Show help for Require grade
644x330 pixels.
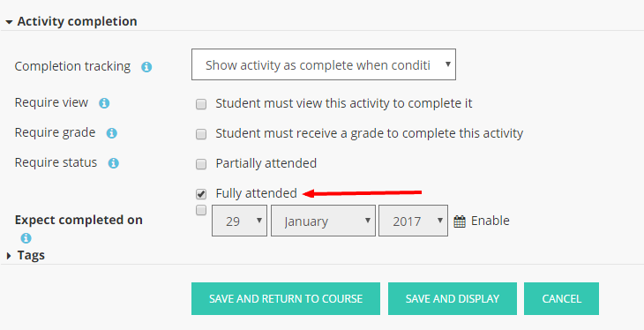coord(112,133)
